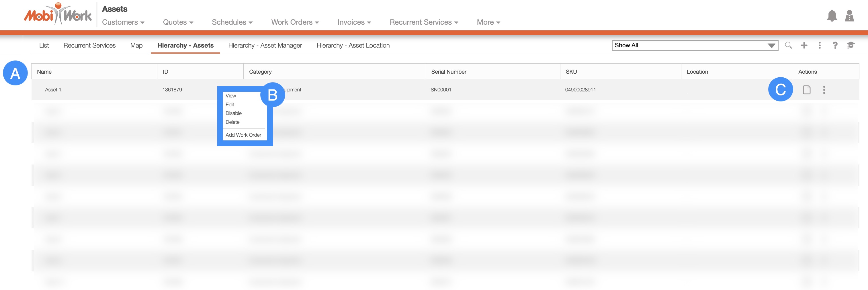Expand the Customers navigation dropdown
Viewport: 868px width, 290px height.
[123, 22]
